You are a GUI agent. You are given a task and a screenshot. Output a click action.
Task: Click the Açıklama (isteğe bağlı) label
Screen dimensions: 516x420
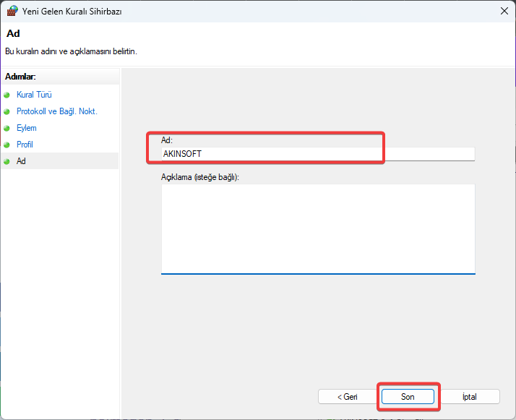click(199, 177)
